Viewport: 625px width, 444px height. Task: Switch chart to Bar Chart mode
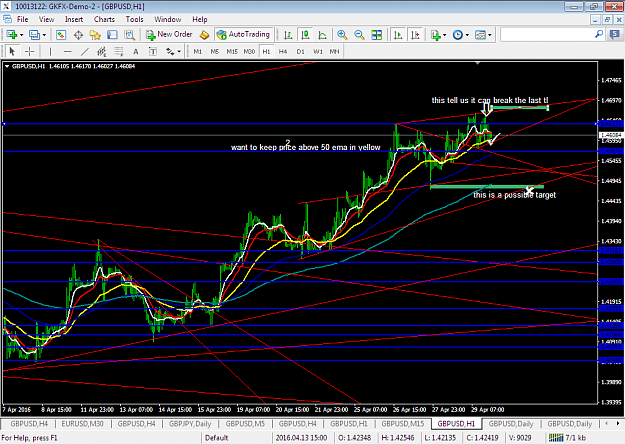(288, 35)
